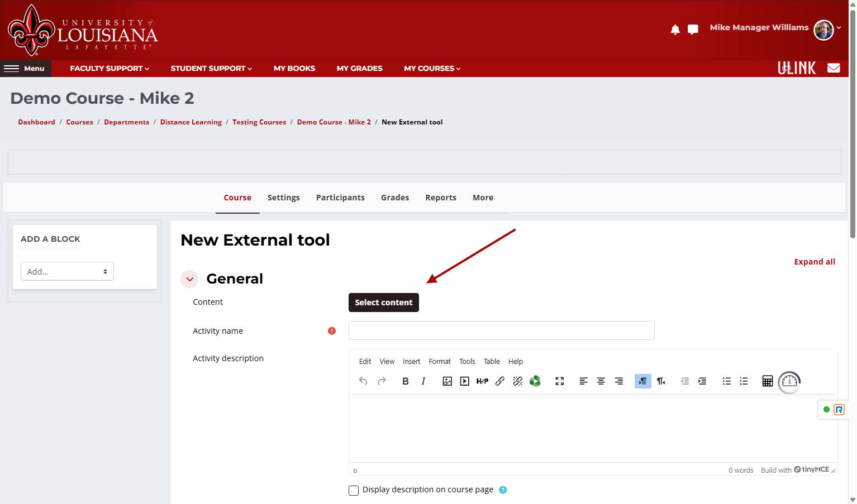Click the fullscreen editor icon

(560, 381)
